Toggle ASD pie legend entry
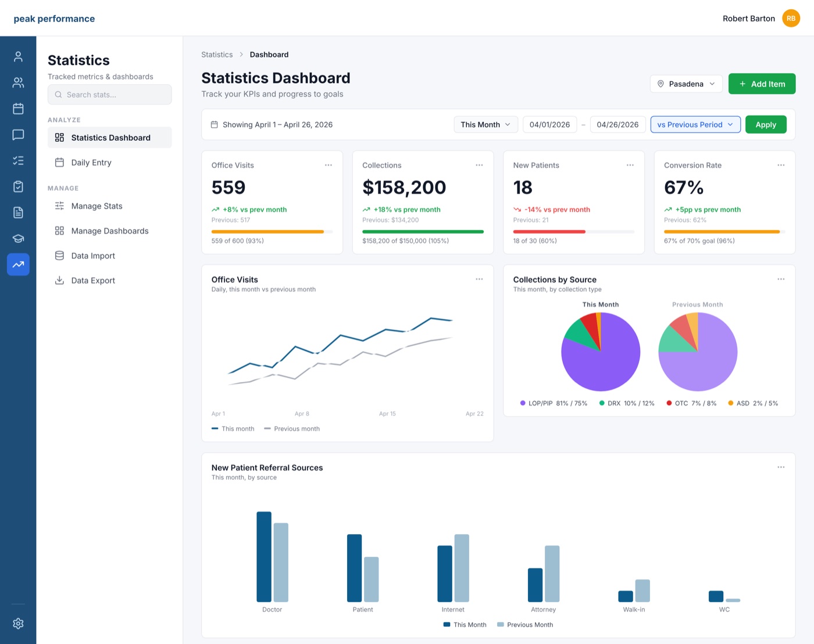Viewport: 814px width, 644px height. [x=753, y=403]
